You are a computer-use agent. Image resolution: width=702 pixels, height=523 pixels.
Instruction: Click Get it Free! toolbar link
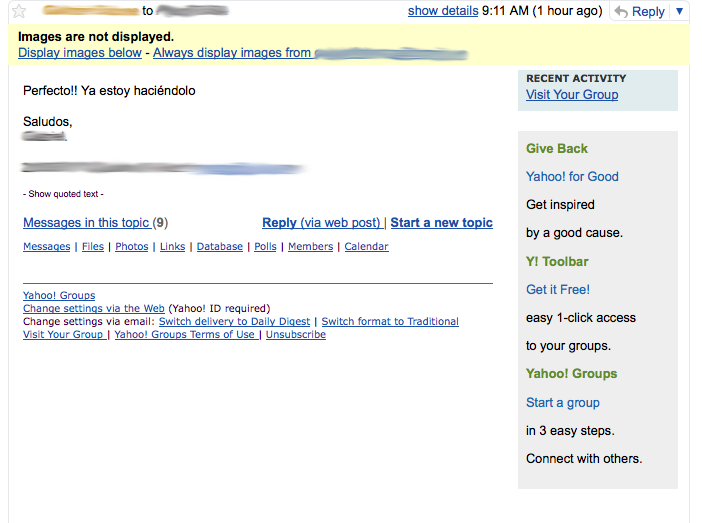[558, 290]
